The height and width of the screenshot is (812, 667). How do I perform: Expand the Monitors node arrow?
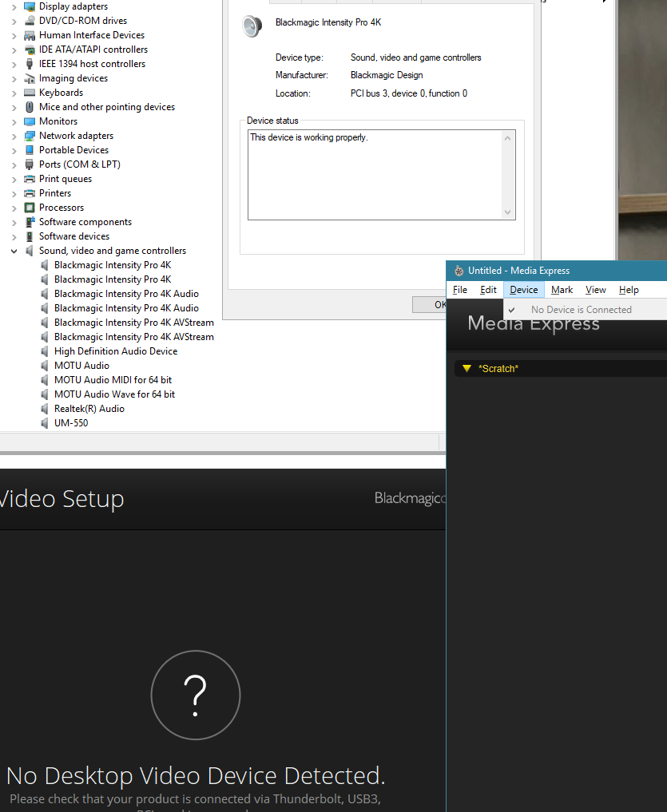pyautogui.click(x=14, y=121)
